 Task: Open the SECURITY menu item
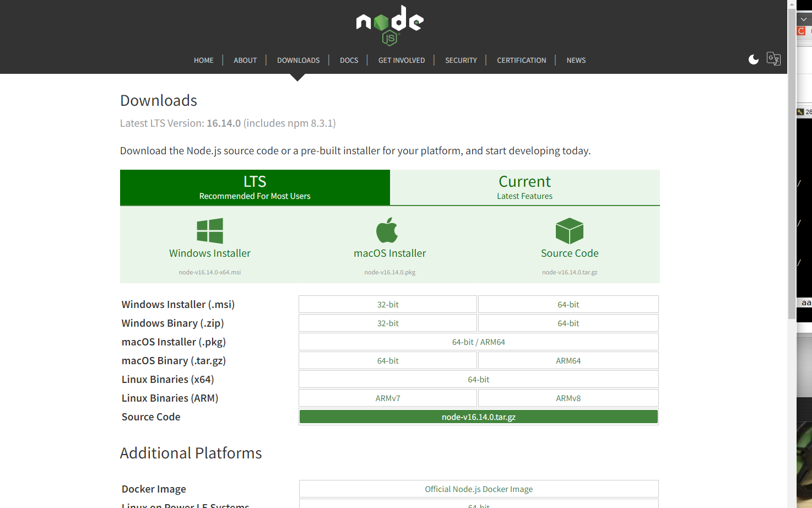[x=461, y=61]
